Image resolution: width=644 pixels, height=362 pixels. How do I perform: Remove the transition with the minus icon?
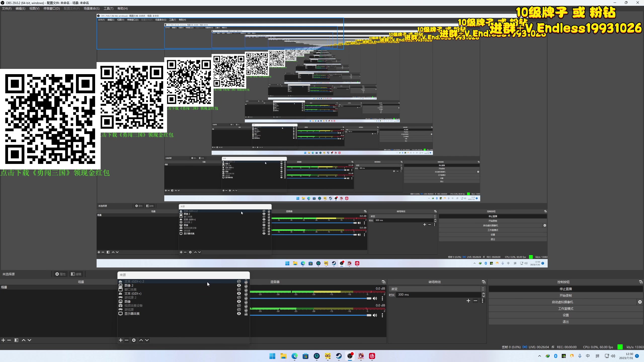[475, 301]
